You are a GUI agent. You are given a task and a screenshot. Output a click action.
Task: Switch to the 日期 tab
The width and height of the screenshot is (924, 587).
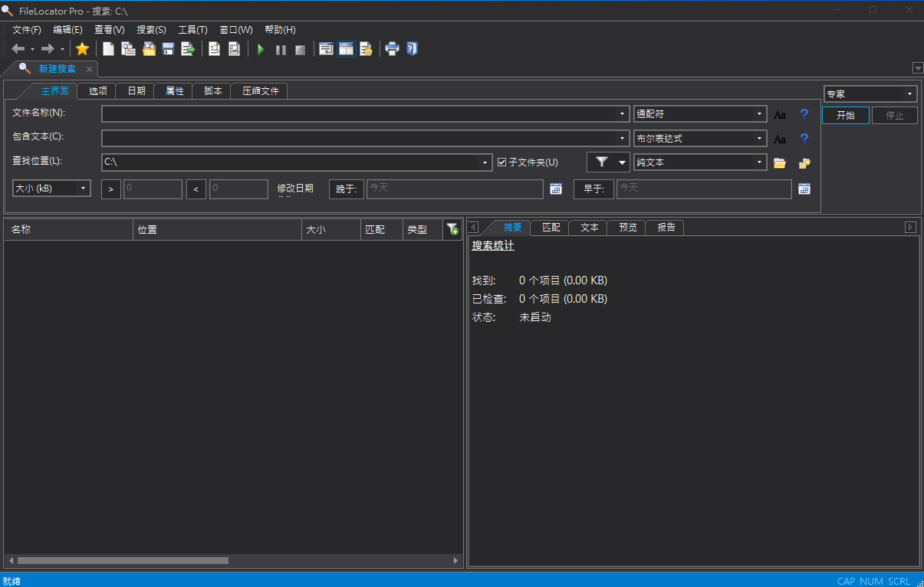pos(136,90)
